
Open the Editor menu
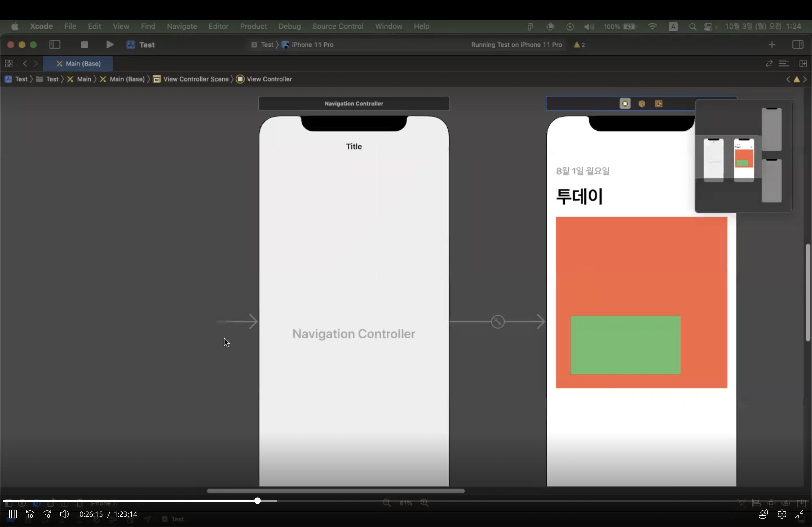[x=218, y=26]
